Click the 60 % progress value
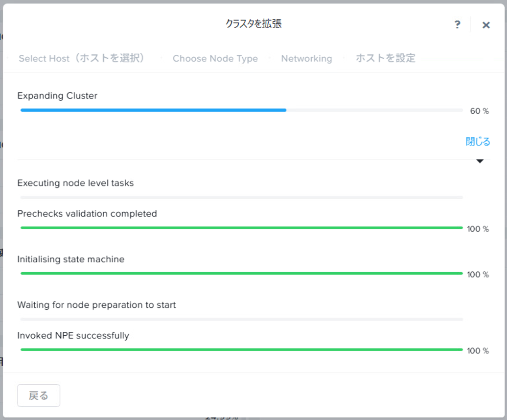The height and width of the screenshot is (420, 507). click(479, 111)
